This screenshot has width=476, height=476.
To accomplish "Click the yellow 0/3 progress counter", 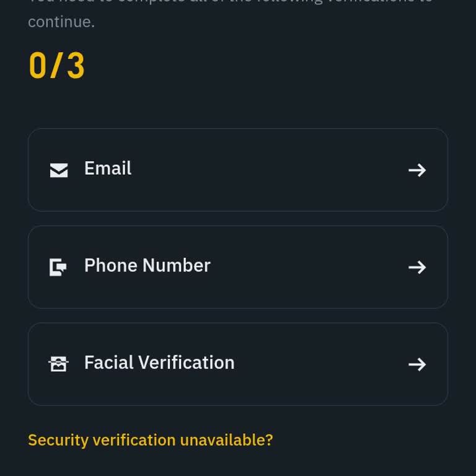I will click(x=56, y=66).
